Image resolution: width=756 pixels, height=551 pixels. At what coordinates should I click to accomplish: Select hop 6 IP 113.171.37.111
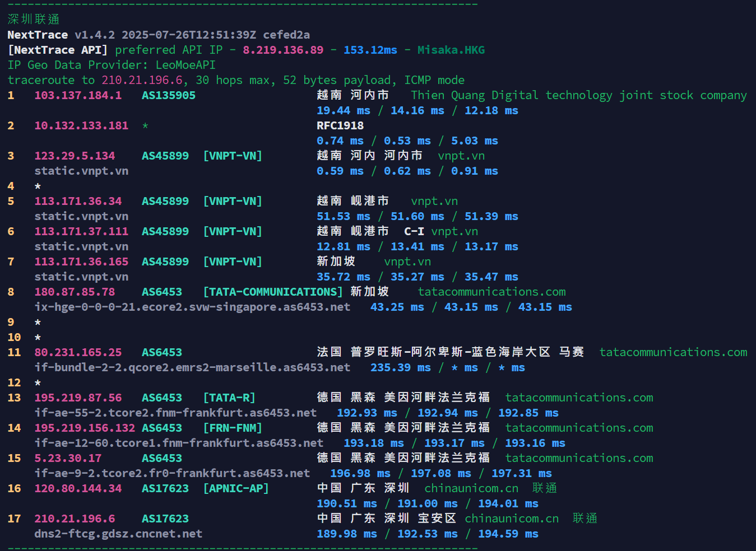[81, 231]
